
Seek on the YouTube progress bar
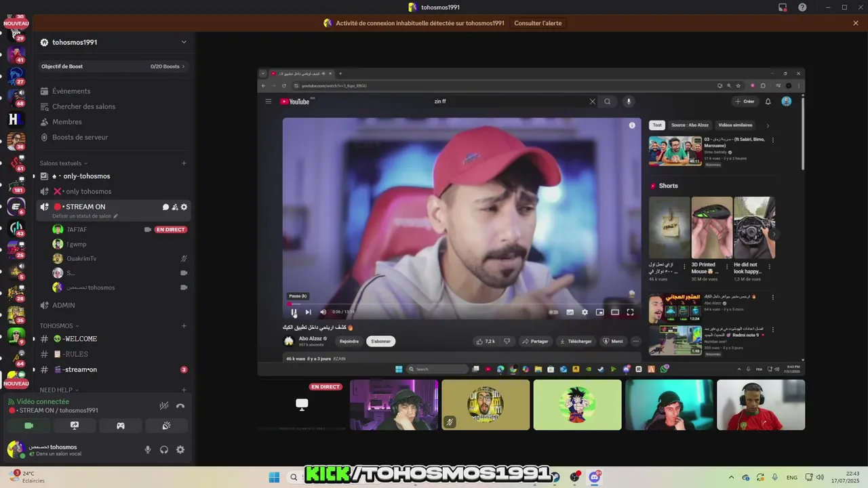click(x=462, y=304)
